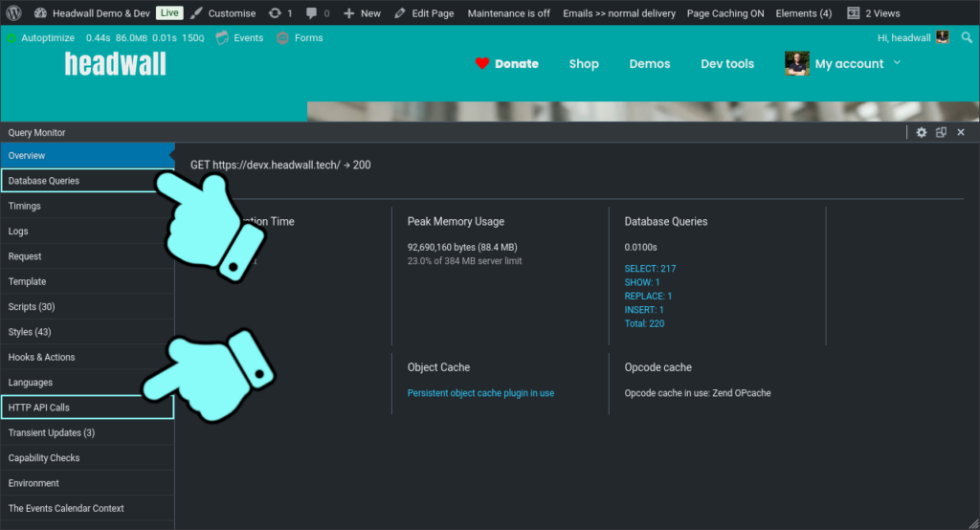This screenshot has height=530, width=980.
Task: Click the updates refresh icon
Action: (x=275, y=13)
